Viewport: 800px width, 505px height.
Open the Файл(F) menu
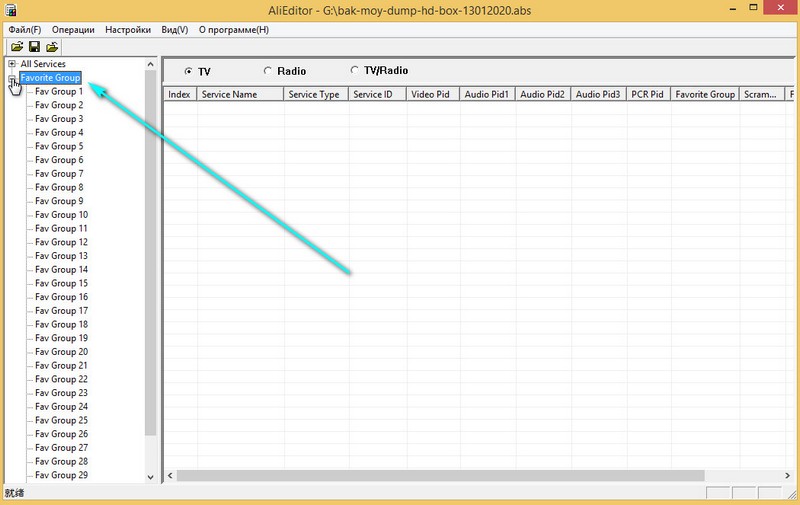24,30
